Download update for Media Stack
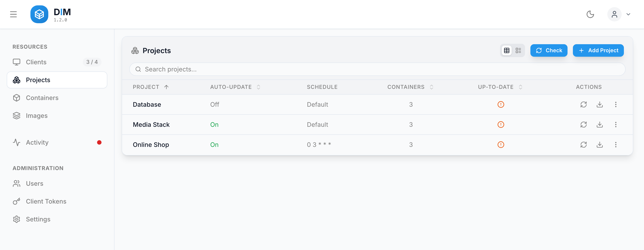The image size is (644, 250). [600, 125]
